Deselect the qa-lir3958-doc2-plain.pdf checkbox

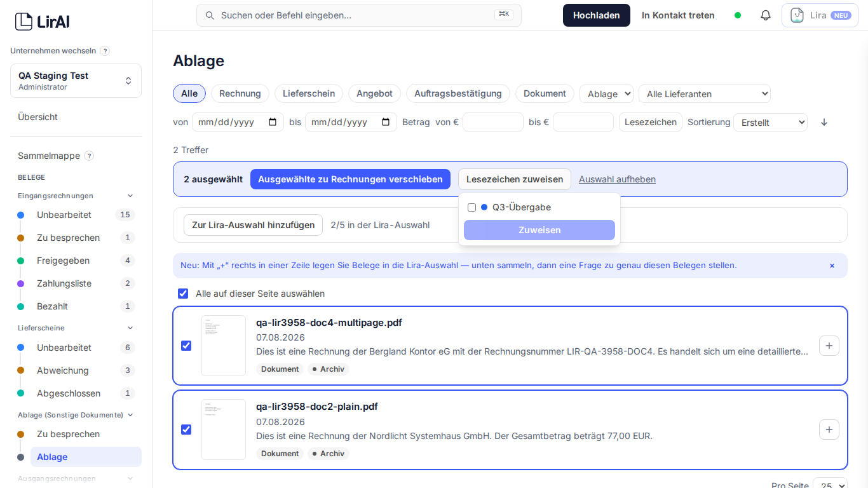click(x=186, y=430)
